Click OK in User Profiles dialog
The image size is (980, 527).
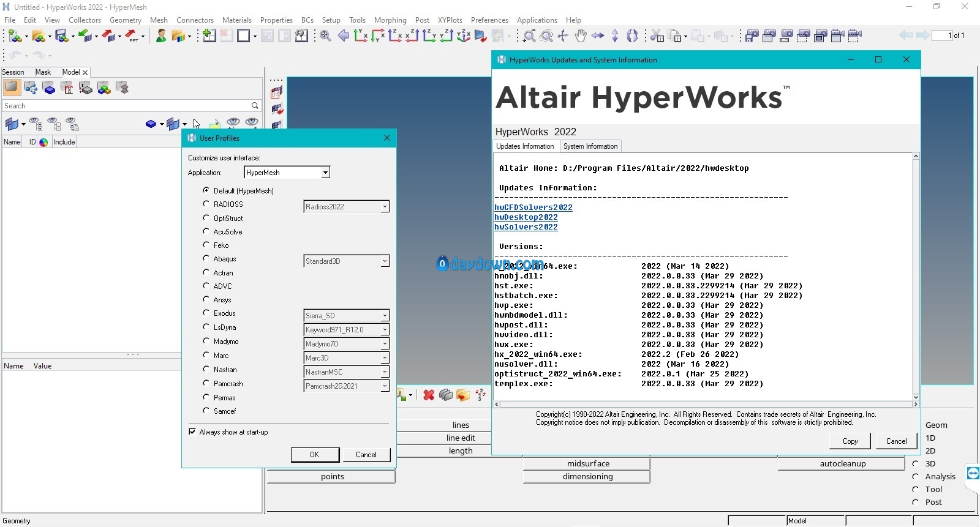[314, 455]
